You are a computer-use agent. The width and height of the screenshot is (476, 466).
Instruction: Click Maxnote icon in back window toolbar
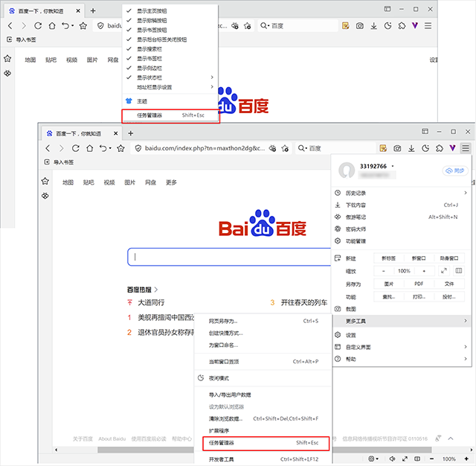tap(345, 26)
